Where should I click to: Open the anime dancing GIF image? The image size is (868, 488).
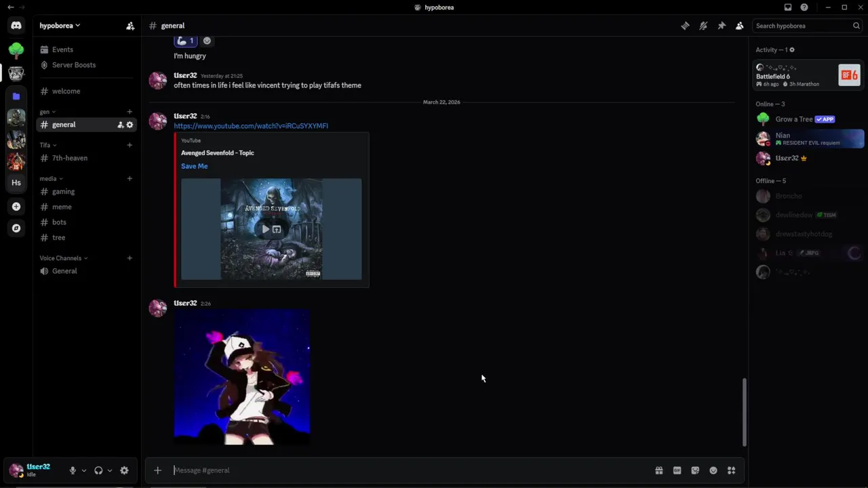pos(242,377)
